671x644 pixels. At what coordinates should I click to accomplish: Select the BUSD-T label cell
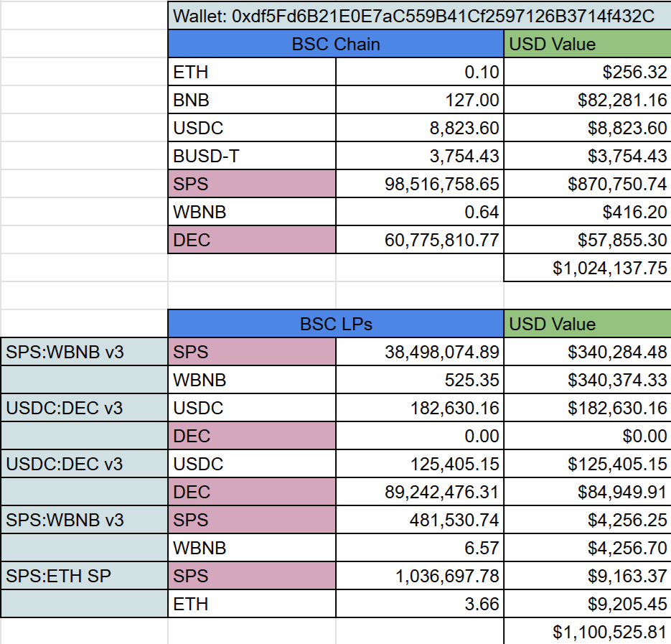252,156
